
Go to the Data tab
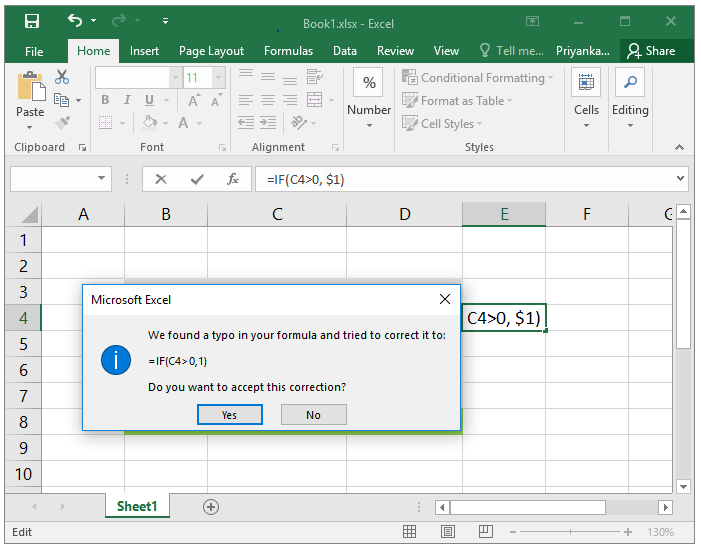click(x=345, y=51)
